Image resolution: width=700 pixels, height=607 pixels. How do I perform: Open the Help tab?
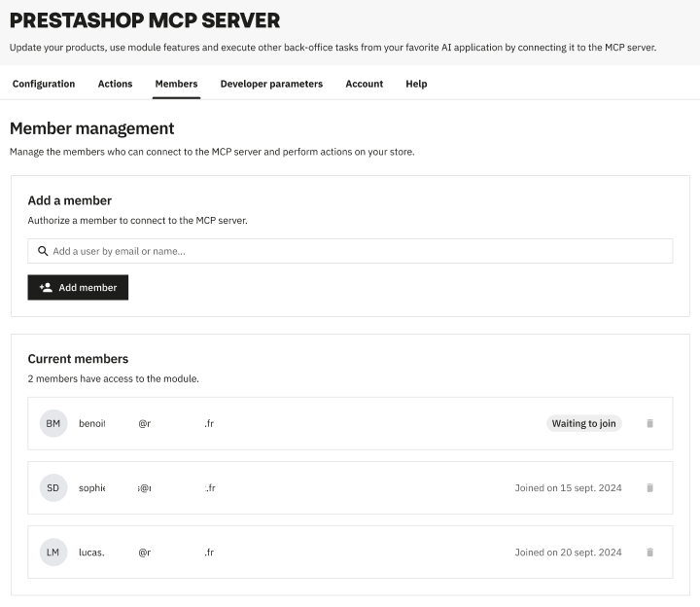click(416, 84)
